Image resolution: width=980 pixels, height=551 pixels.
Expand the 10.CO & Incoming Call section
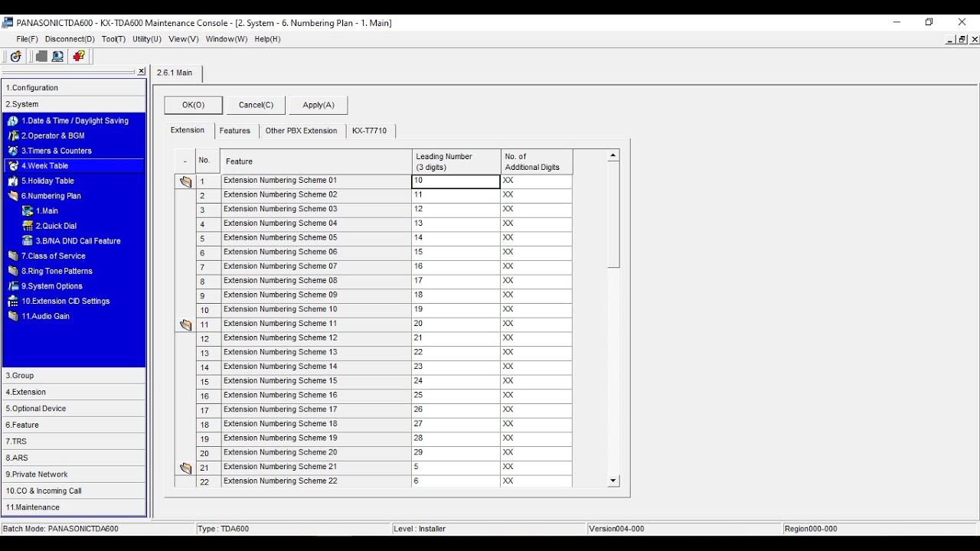(74, 491)
